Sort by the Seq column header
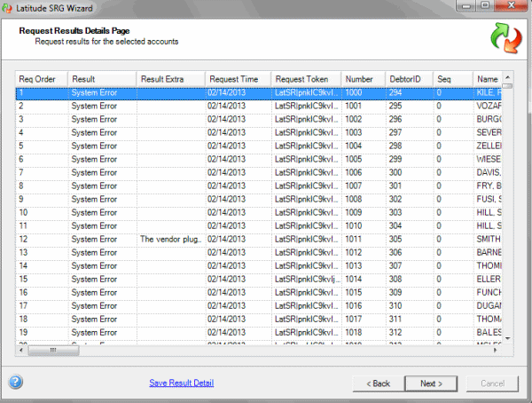532x403 pixels. [453, 79]
